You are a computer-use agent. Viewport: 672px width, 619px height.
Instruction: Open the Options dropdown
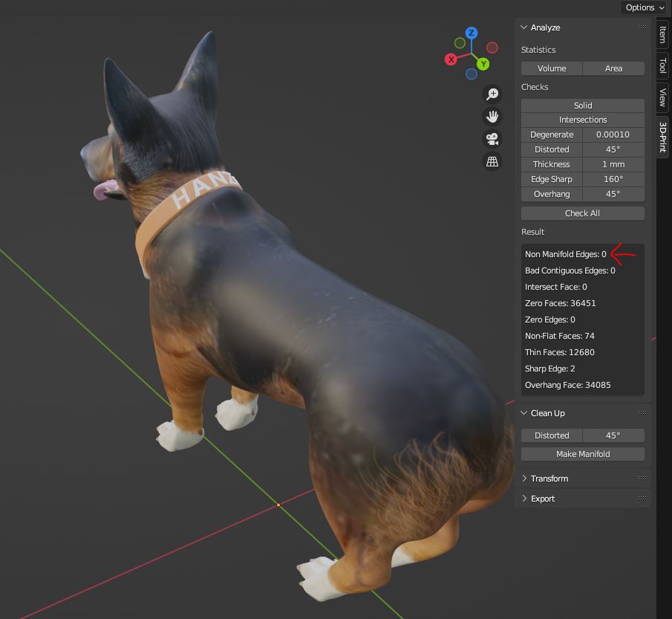pos(644,7)
